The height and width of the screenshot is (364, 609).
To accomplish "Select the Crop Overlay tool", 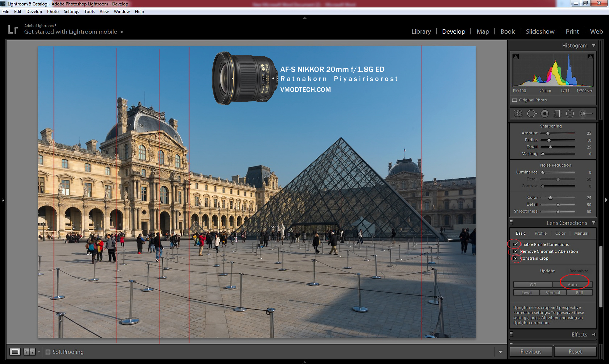I will point(518,114).
